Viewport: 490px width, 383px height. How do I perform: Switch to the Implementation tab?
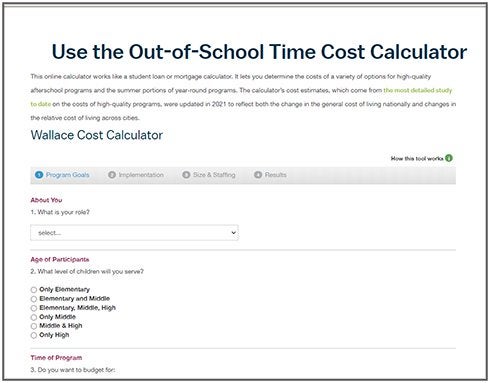141,175
